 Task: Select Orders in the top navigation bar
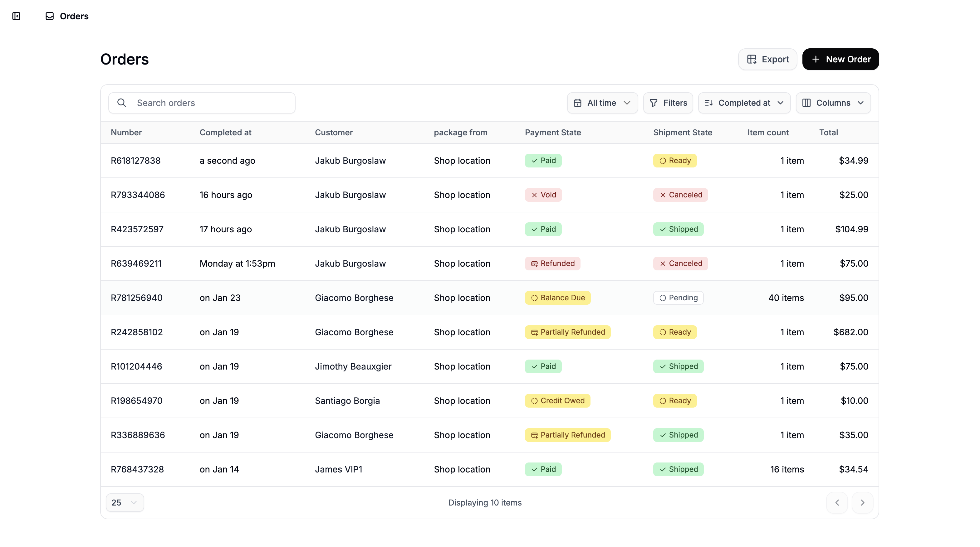(x=74, y=16)
